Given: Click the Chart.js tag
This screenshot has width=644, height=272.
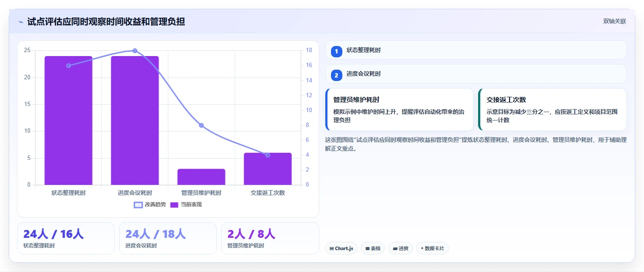Looking at the screenshot, I should (x=341, y=248).
